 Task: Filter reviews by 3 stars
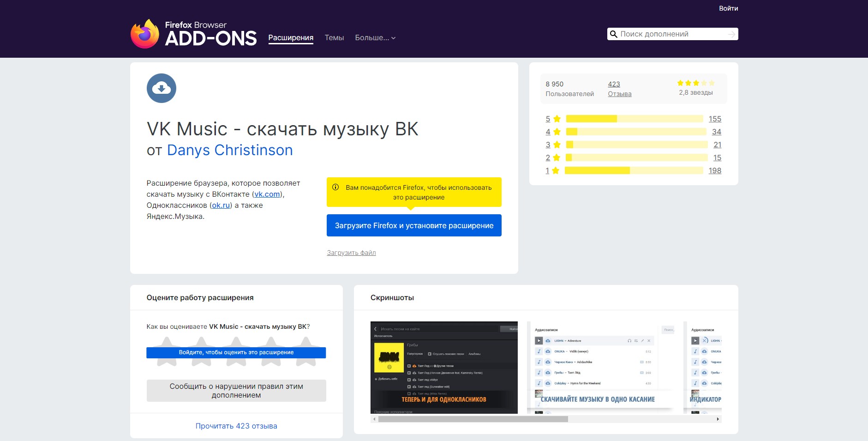pos(553,145)
